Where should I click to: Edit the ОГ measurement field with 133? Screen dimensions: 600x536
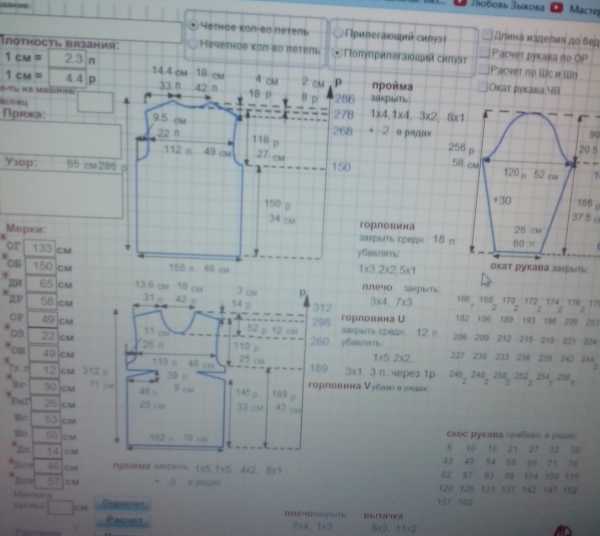coord(40,248)
